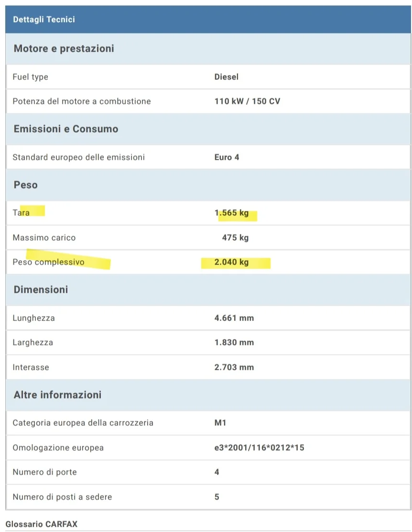Viewport: 412px width, 532px height.
Task: Select the Interasse 2.703 mm value
Action: click(234, 367)
